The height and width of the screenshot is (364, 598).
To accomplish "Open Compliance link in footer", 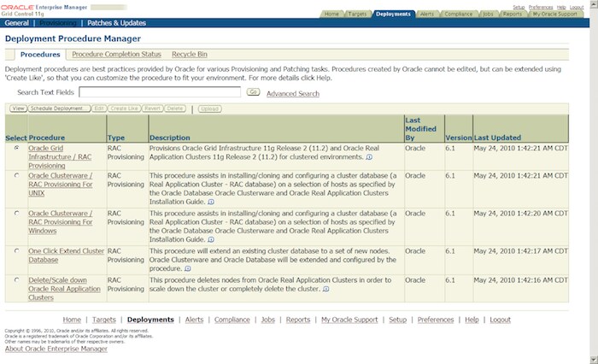I will tap(232, 320).
